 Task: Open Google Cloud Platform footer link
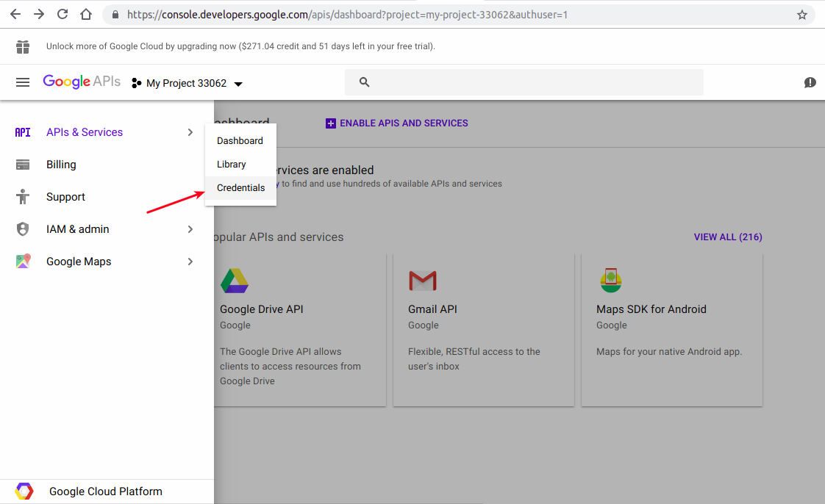[x=106, y=492]
